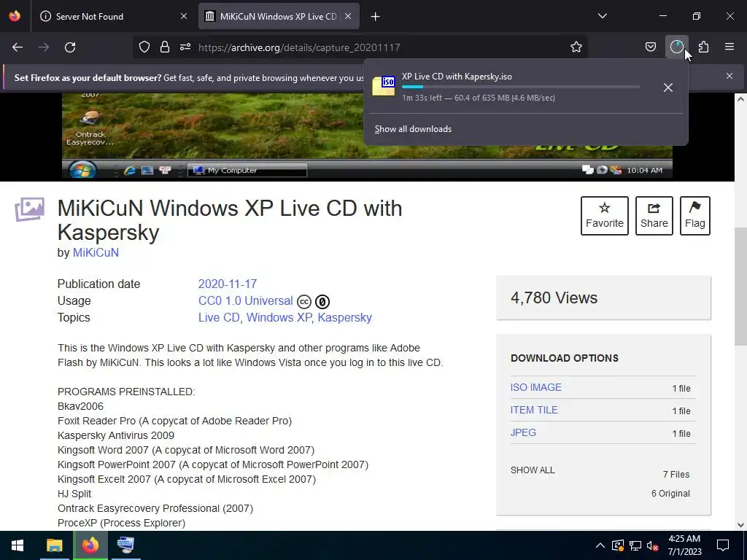Image resolution: width=747 pixels, height=560 pixels.
Task: Click the scrollbar down arrow
Action: [x=740, y=525]
